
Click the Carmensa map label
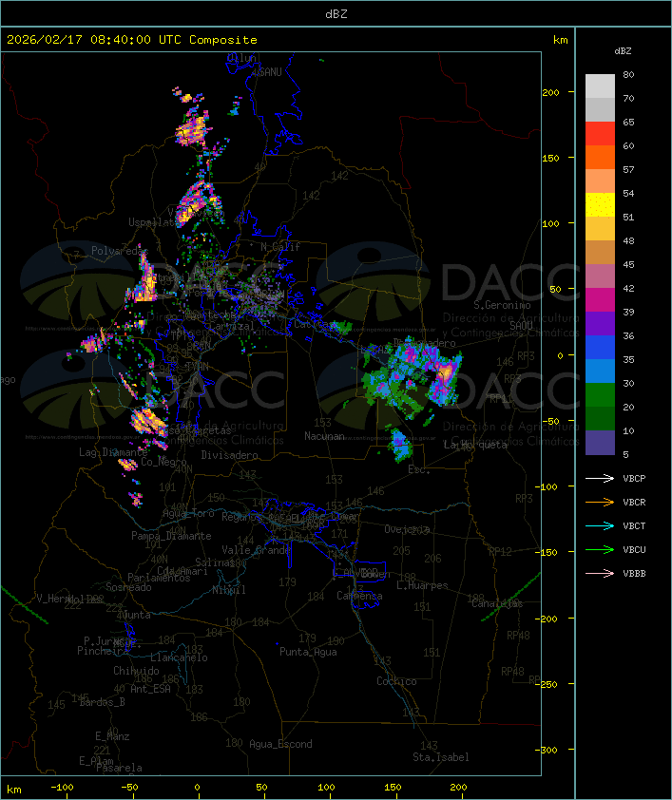(x=359, y=596)
